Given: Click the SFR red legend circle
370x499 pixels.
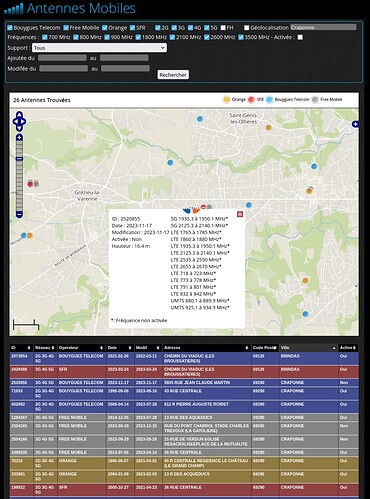Looking at the screenshot, I should (251, 99).
